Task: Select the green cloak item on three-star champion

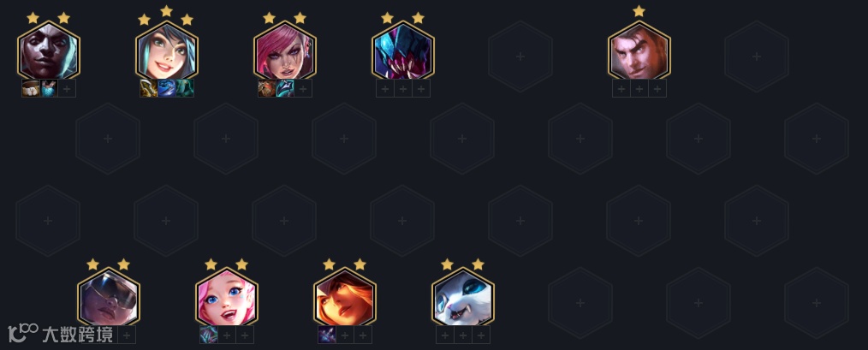Action: [185, 88]
